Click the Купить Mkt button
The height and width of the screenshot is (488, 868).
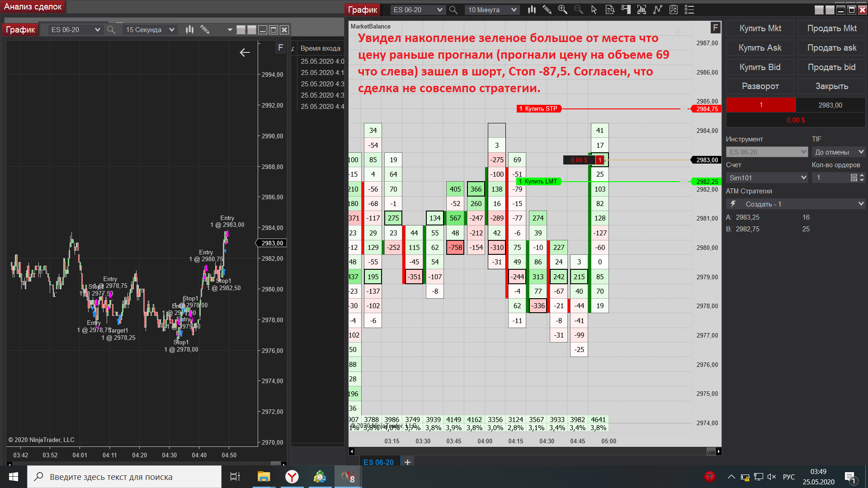760,28
